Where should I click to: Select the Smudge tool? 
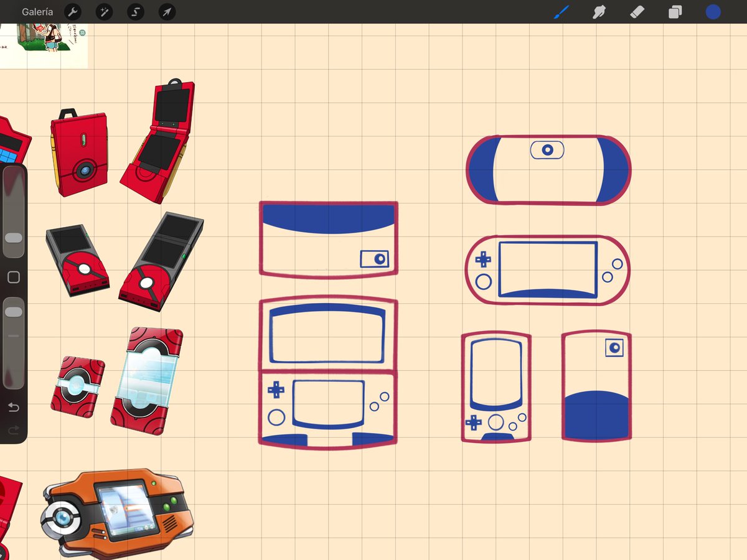(599, 12)
